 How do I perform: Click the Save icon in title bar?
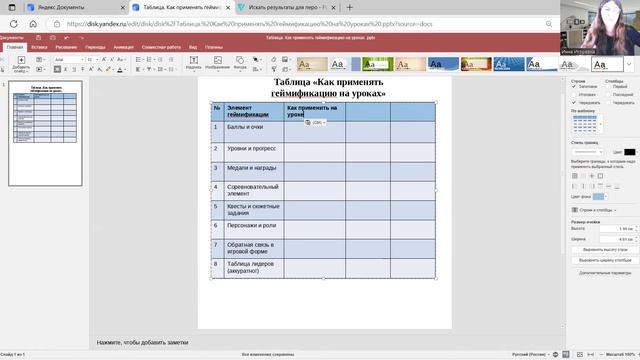pyautogui.click(x=38, y=38)
